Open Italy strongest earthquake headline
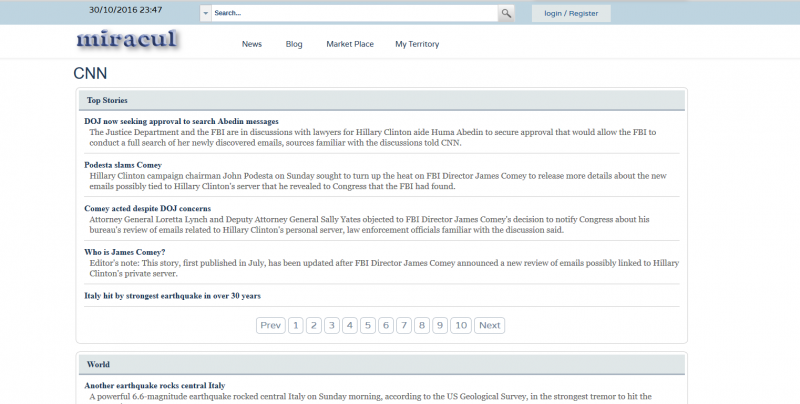This screenshot has height=404, width=800. coord(172,295)
